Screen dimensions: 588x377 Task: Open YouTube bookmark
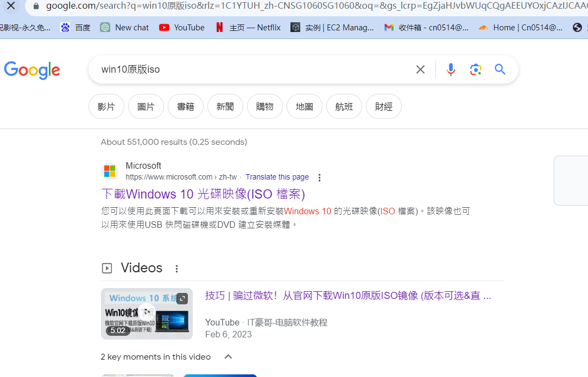coord(182,27)
